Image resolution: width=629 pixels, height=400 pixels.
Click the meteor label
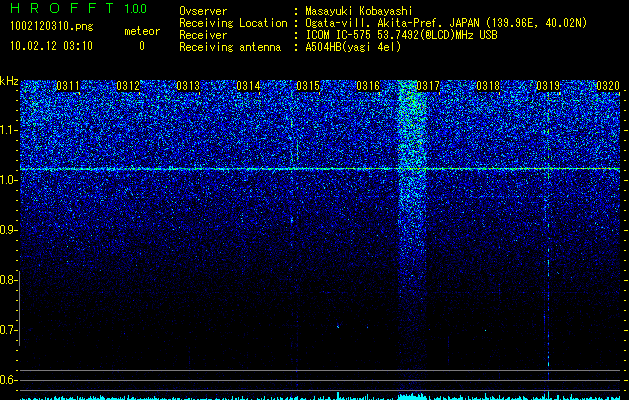tap(142, 31)
